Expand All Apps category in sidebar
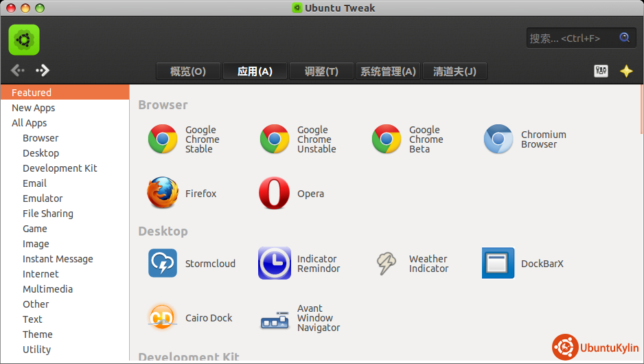The width and height of the screenshot is (644, 364). (30, 123)
